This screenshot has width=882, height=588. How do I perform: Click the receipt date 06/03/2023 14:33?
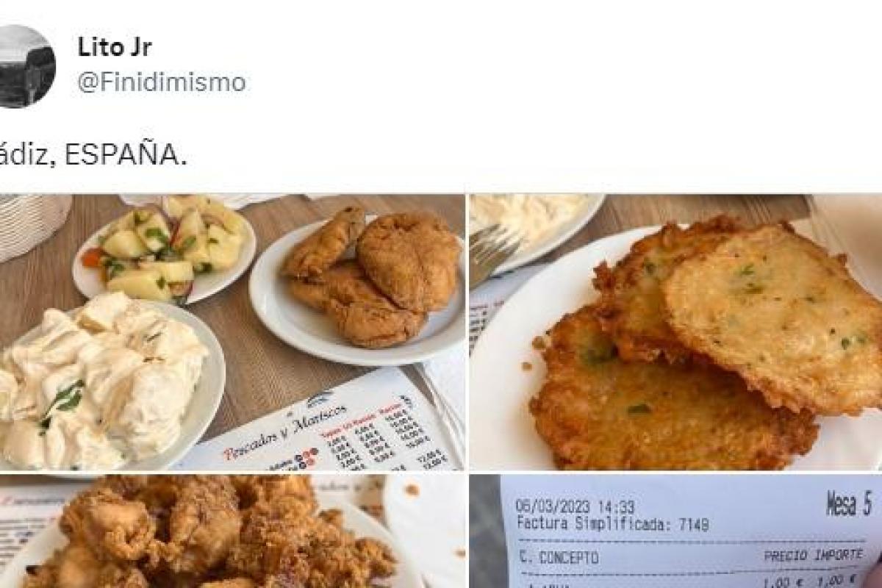(x=574, y=507)
